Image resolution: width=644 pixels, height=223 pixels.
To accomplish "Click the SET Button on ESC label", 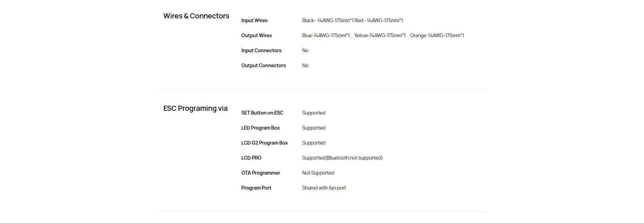I will click(x=262, y=113).
